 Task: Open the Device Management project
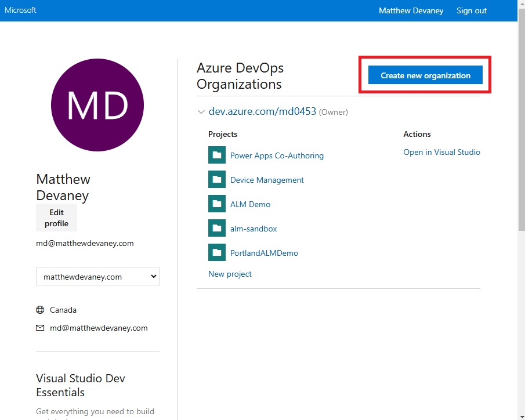click(x=267, y=180)
